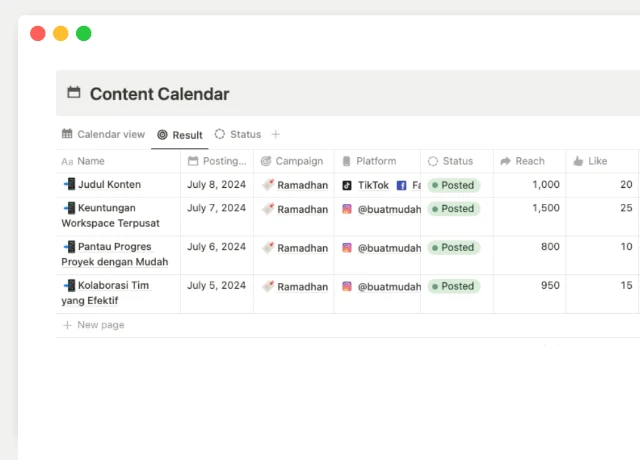
Task: Open the Platform column header menu
Action: (x=375, y=161)
